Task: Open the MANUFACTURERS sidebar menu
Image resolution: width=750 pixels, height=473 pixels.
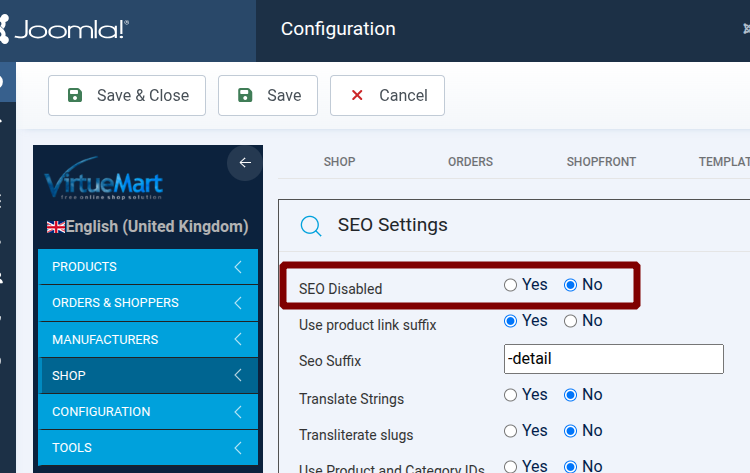Action: tap(148, 339)
